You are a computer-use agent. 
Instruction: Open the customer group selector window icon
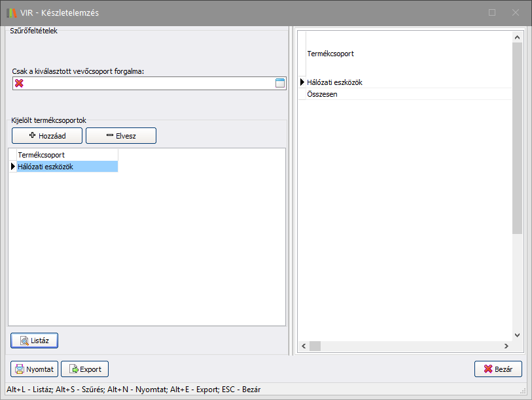[x=280, y=83]
